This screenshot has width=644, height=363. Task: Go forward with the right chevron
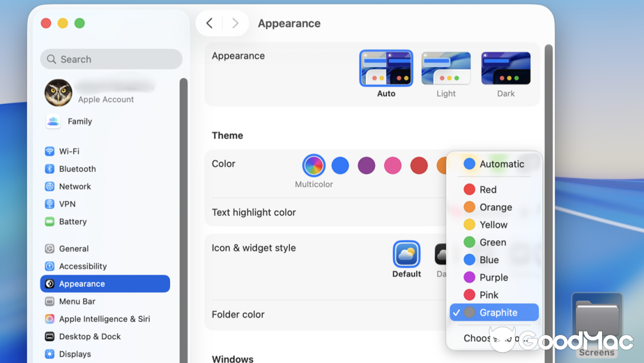coord(235,23)
